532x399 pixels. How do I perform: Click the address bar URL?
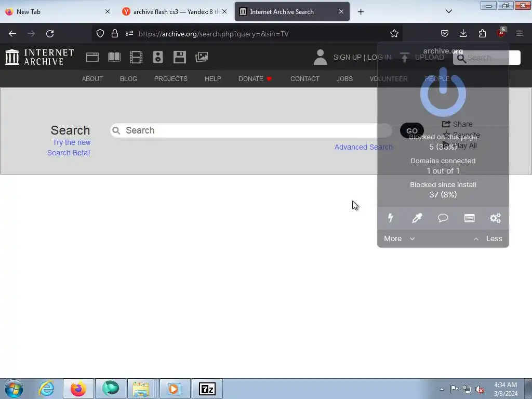(214, 34)
